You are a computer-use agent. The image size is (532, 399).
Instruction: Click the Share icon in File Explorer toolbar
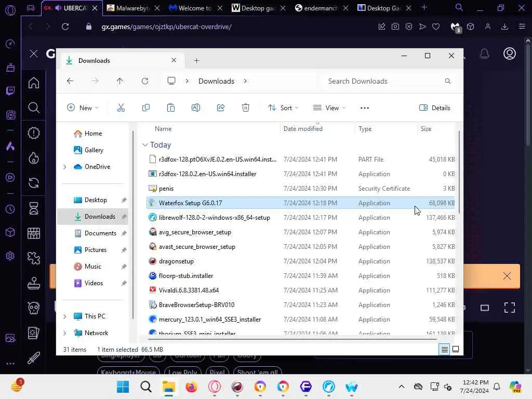220,108
